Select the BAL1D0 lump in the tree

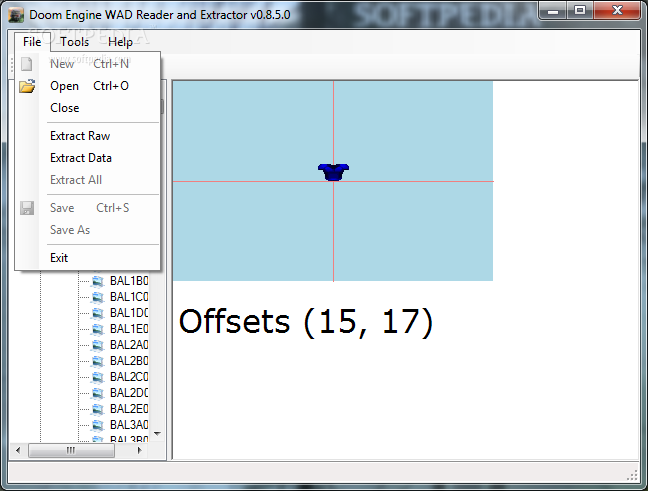[x=129, y=313]
